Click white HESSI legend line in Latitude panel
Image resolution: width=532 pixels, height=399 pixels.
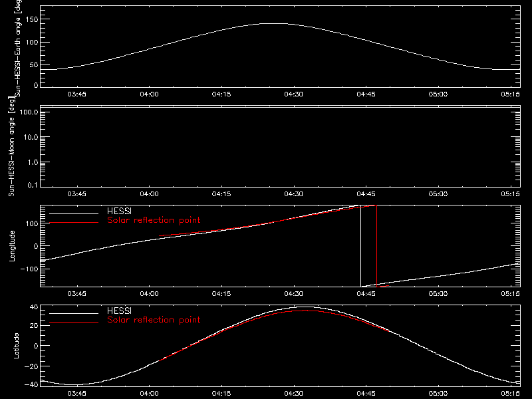(x=74, y=313)
